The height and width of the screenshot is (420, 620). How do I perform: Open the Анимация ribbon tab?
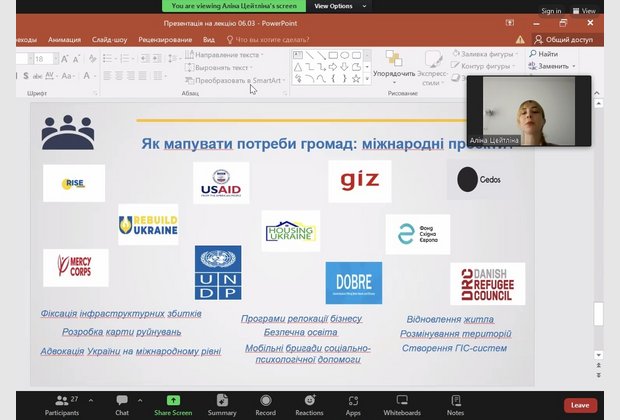tap(64, 40)
